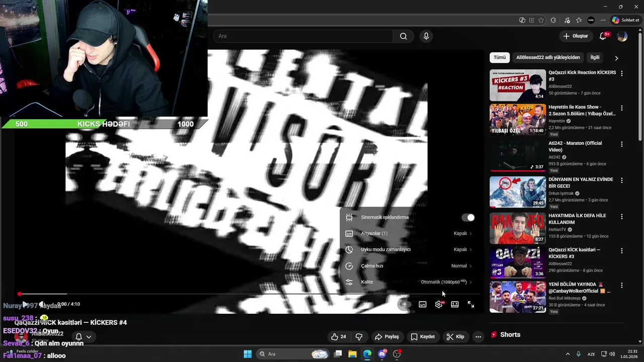The width and height of the screenshot is (644, 362).
Task: Open QaQazzi Kick Reaction KİCKERS #3 thumbnail
Action: (x=518, y=85)
